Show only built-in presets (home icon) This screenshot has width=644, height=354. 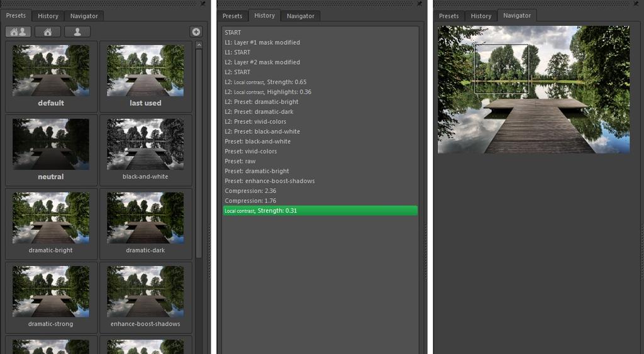pos(48,31)
